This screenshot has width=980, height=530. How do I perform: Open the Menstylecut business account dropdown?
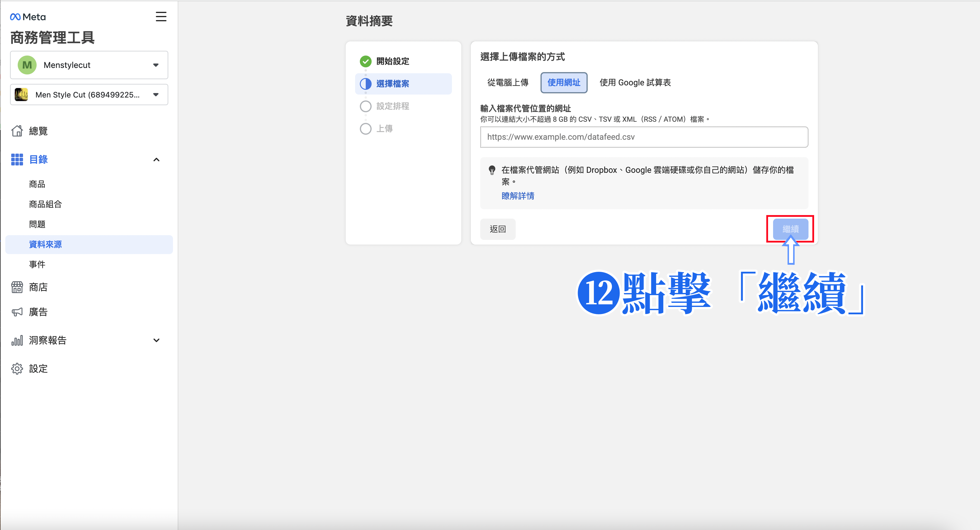point(89,65)
